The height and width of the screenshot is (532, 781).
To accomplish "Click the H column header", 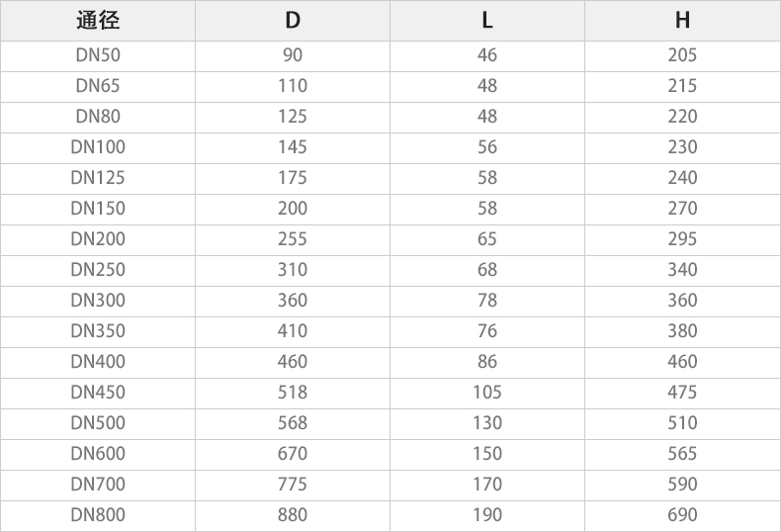I will (x=682, y=21).
